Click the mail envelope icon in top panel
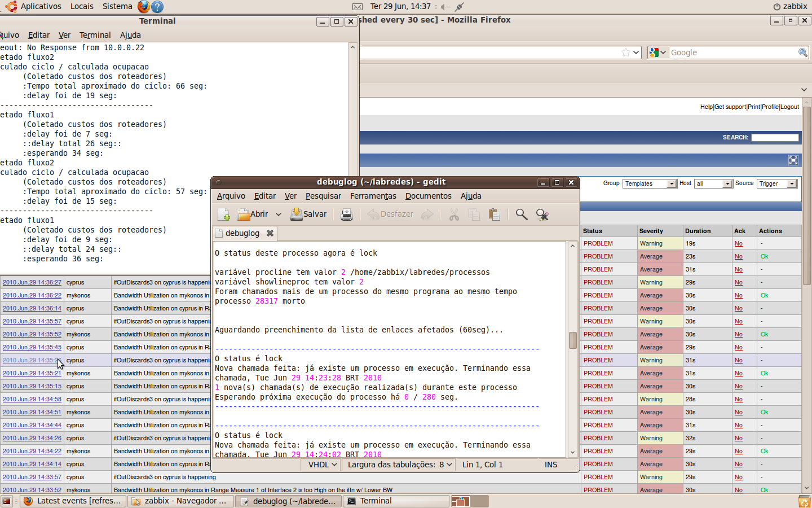Screen dimensions: 812x508 coord(358,7)
